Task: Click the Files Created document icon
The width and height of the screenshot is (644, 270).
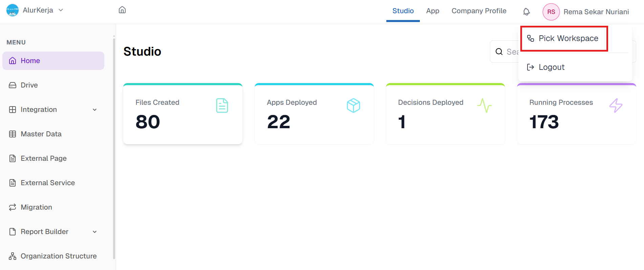Action: (222, 105)
